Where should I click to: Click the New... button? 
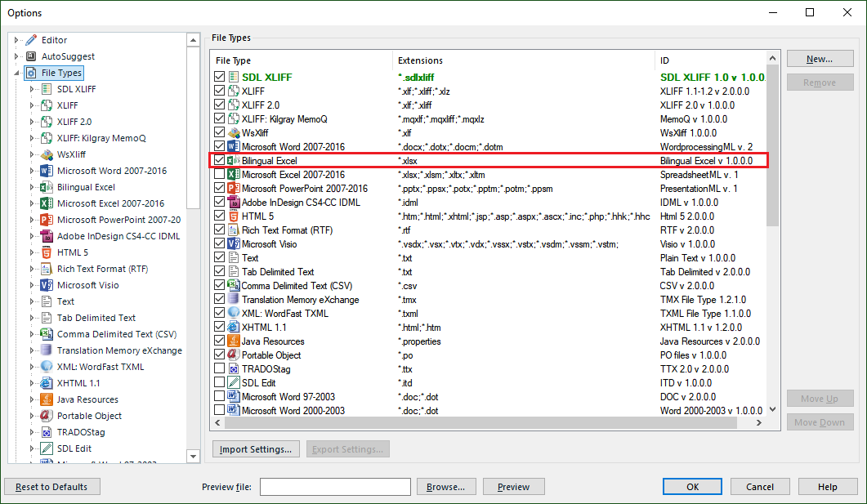point(820,59)
